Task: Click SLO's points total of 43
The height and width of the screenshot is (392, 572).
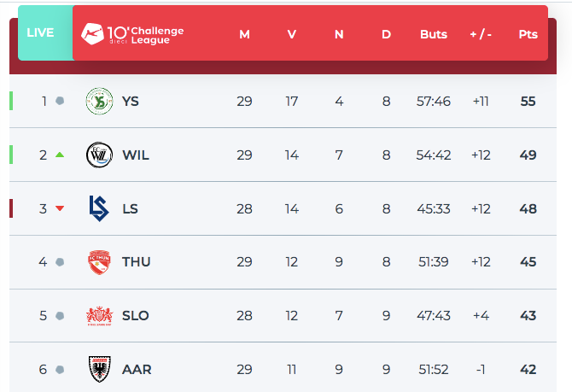Action: (x=528, y=316)
